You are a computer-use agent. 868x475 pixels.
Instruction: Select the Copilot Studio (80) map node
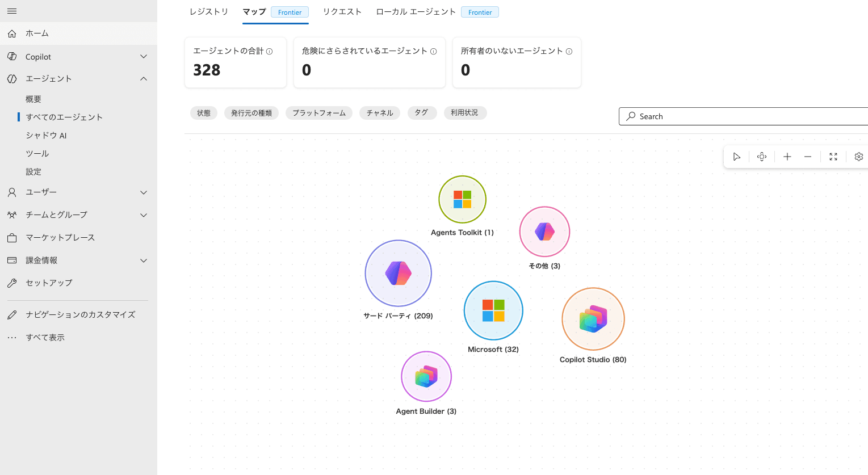pyautogui.click(x=593, y=319)
